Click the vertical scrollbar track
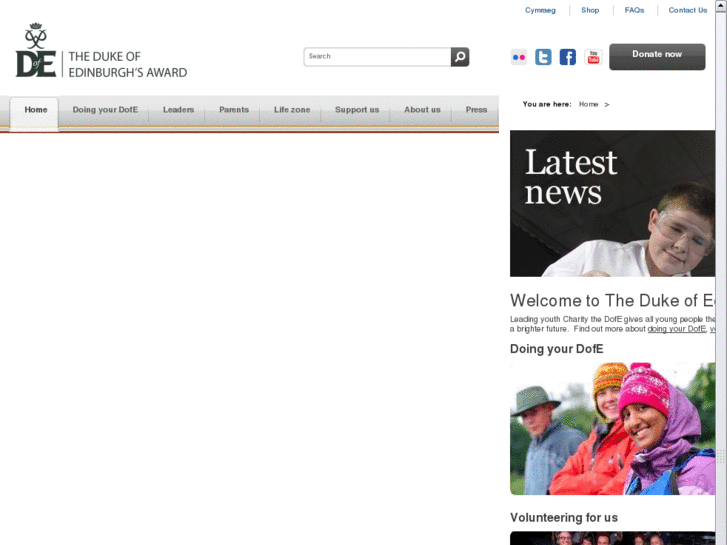Image resolution: width=727 pixels, height=545 pixels. click(x=721, y=278)
